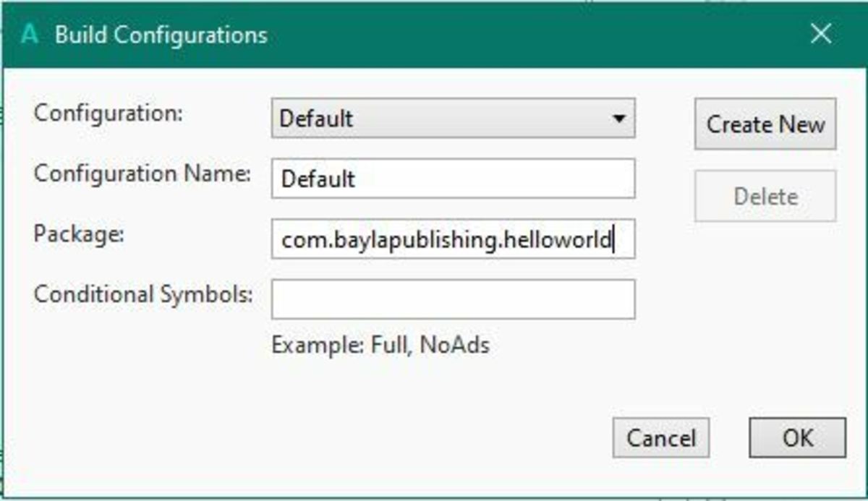Confirm with the OK button
This screenshot has height=501, width=868.
click(796, 438)
